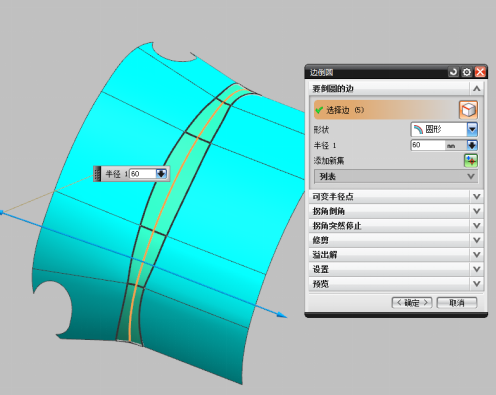The image size is (496, 395).
Task: Expand the 拐角突然停止 section
Action: (x=396, y=226)
